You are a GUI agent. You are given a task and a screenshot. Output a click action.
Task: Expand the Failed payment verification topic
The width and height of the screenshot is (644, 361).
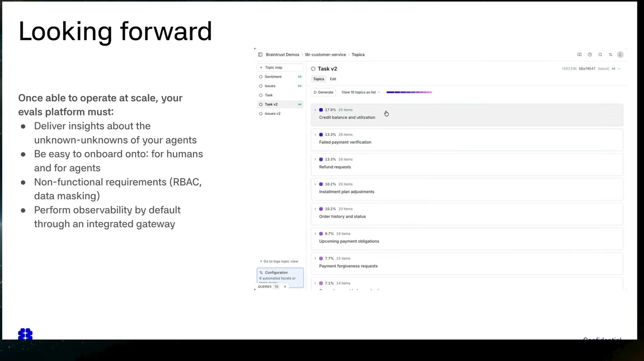[x=315, y=135]
